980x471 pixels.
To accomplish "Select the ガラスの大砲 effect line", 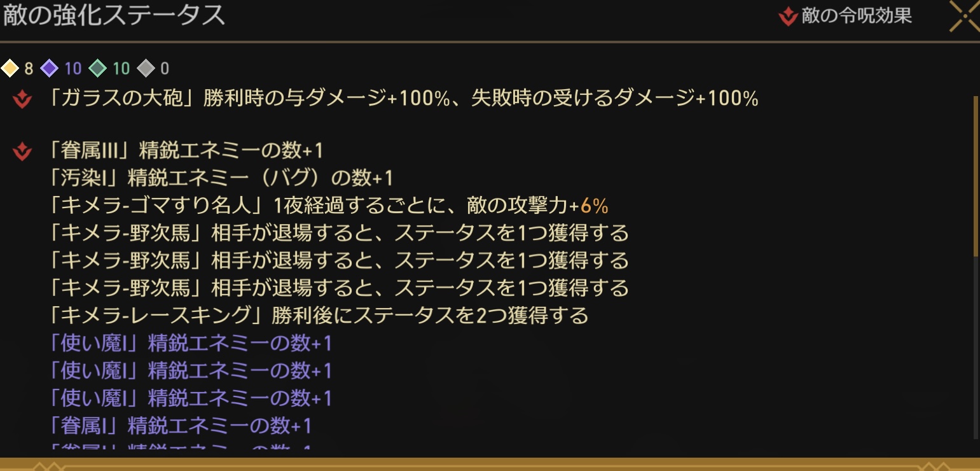I will 403,99.
